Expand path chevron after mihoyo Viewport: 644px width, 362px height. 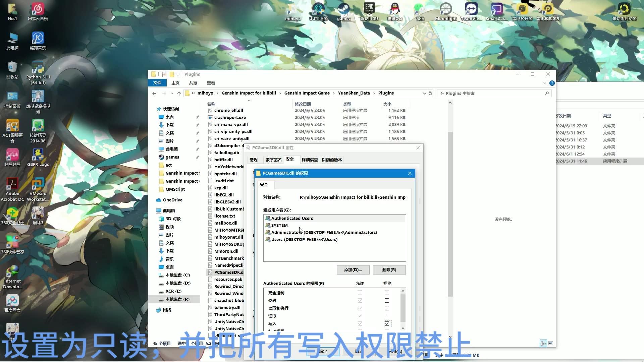217,93
